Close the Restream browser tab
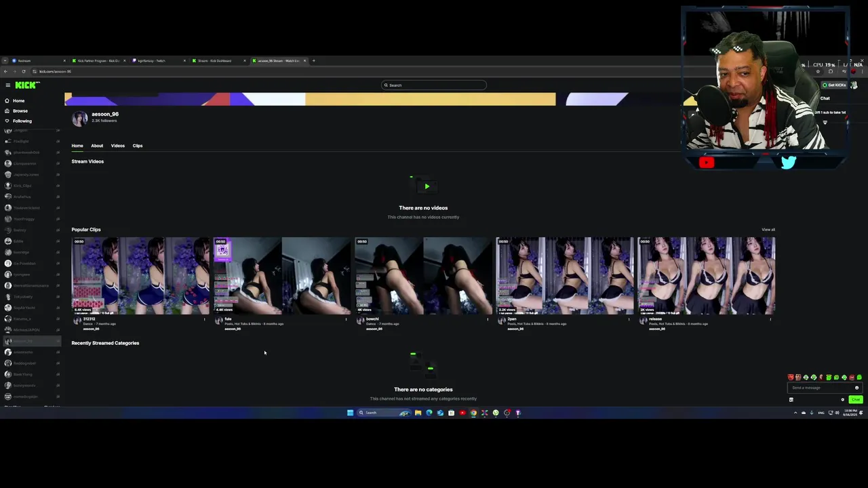 [x=64, y=60]
